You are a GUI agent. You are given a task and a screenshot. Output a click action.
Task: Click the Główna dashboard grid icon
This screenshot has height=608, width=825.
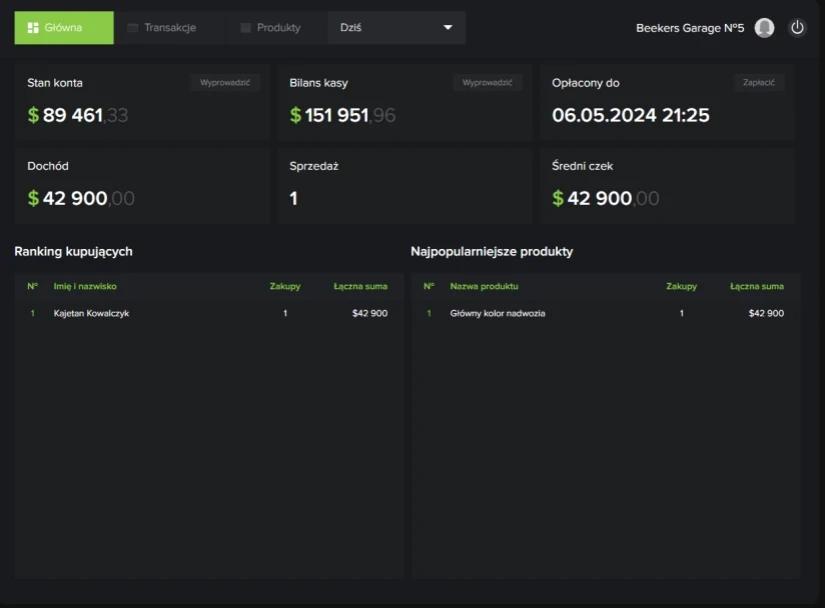click(33, 28)
